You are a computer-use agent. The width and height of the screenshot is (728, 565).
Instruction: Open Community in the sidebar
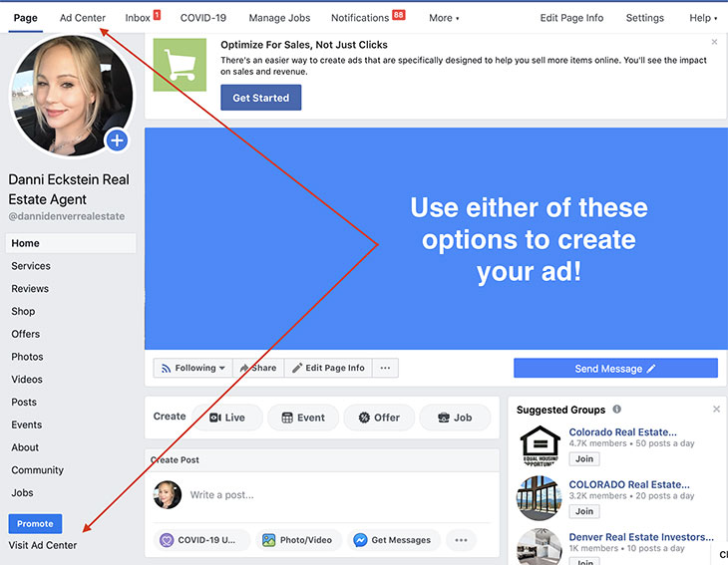[37, 470]
